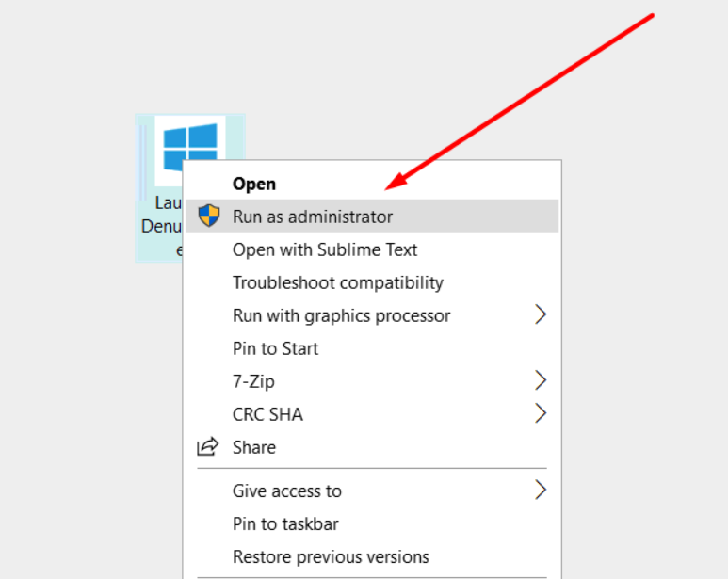
Task: Choose the Share text option
Action: point(254,447)
